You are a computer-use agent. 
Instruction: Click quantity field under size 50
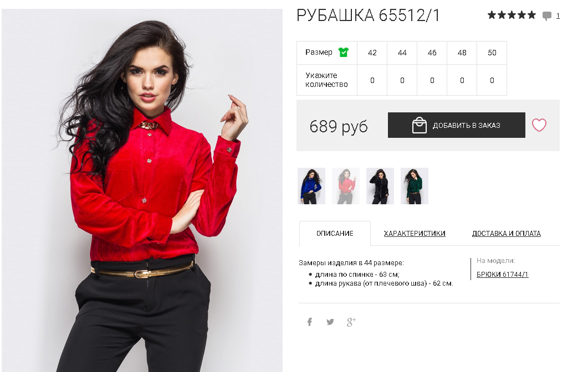click(x=492, y=80)
